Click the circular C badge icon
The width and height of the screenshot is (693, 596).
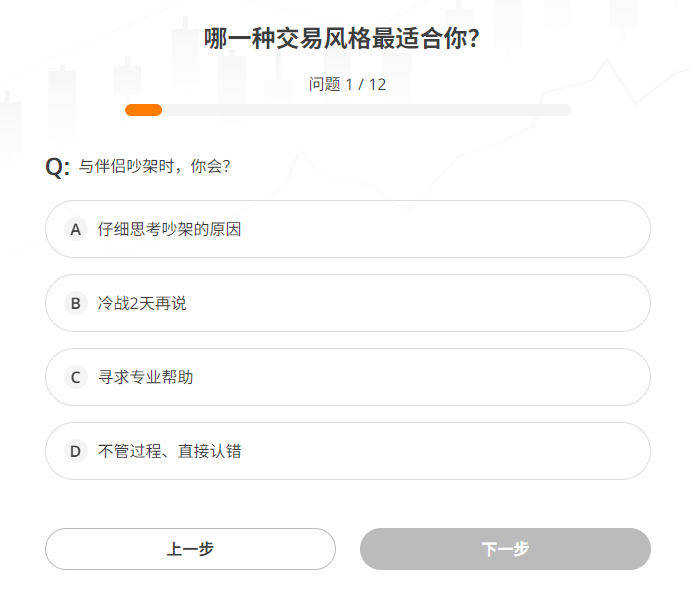76,377
